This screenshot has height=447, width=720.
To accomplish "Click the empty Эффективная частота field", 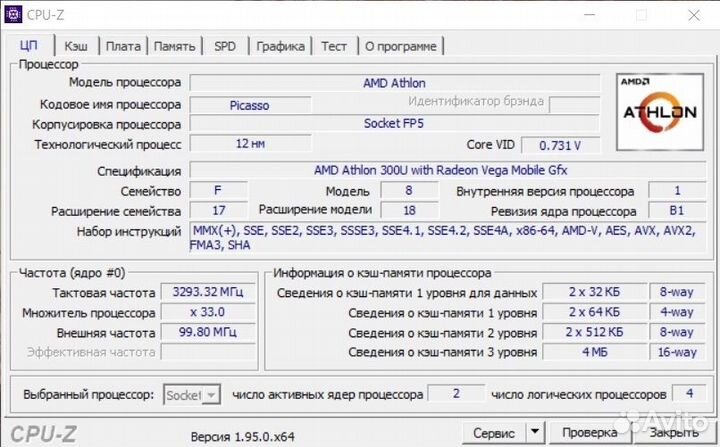I will pyautogui.click(x=208, y=352).
